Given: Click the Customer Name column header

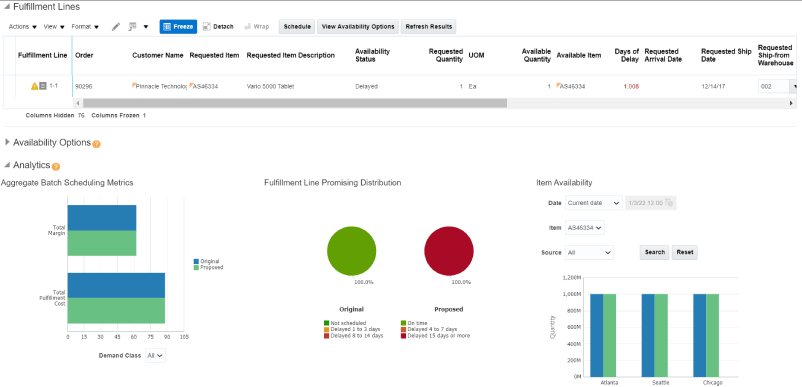Looking at the screenshot, I should click(158, 55).
